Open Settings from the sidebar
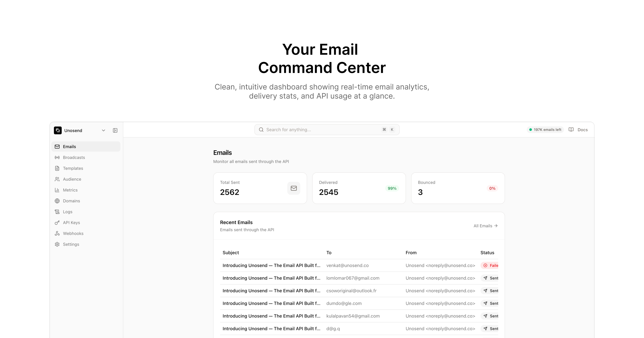The width and height of the screenshot is (644, 338). coord(71,244)
